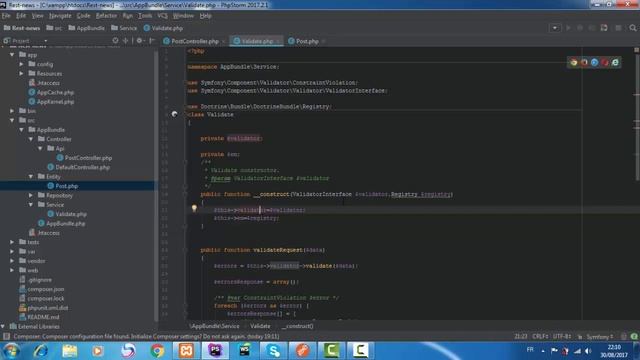Click the CRLF line separator selector
640x360 pixels.
tap(540, 337)
